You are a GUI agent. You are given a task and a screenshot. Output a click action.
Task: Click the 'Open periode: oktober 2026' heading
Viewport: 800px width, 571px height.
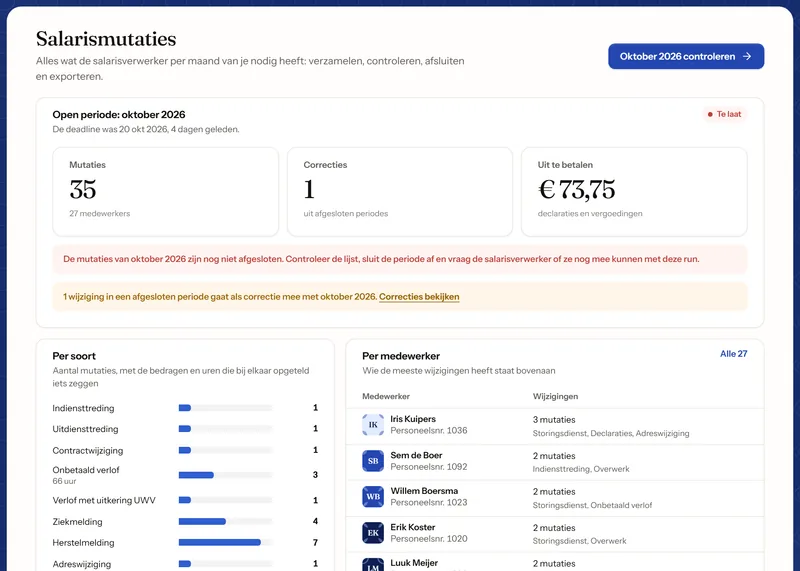point(119,115)
